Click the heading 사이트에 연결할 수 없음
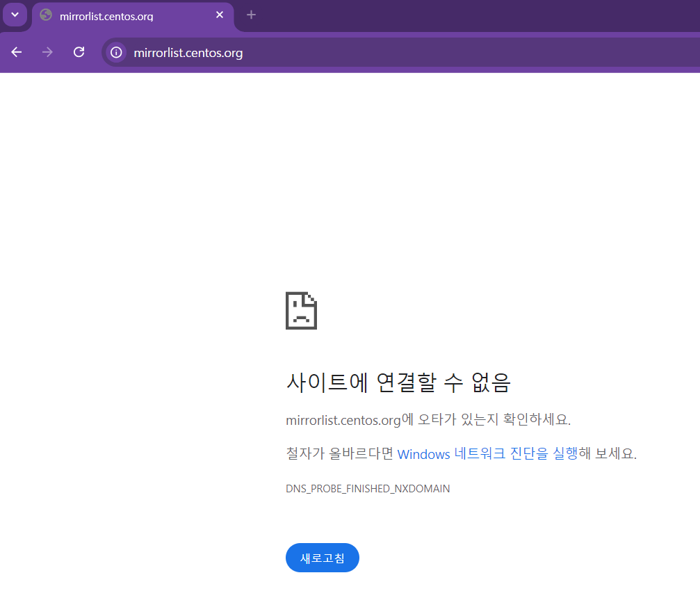 point(398,382)
